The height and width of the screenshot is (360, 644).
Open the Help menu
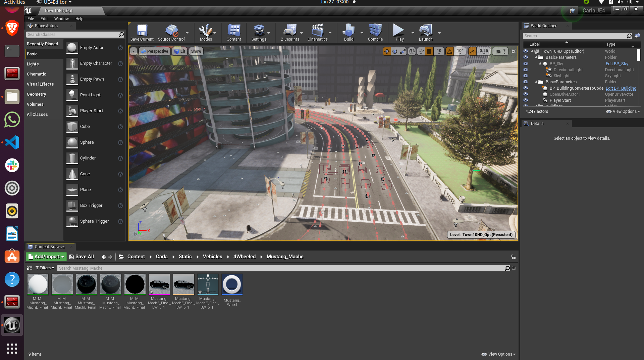point(79,19)
